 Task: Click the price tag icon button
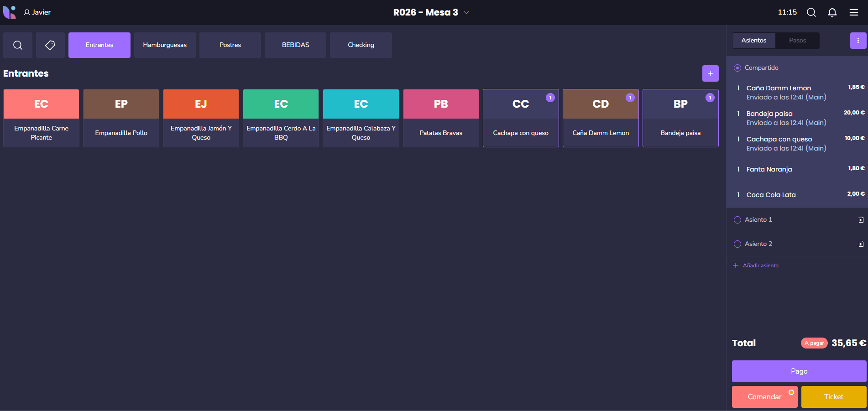tap(50, 45)
